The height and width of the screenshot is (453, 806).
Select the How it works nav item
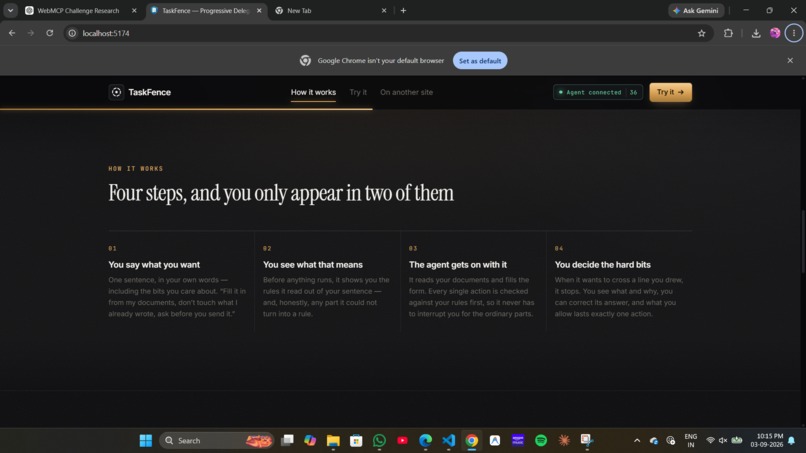(313, 92)
